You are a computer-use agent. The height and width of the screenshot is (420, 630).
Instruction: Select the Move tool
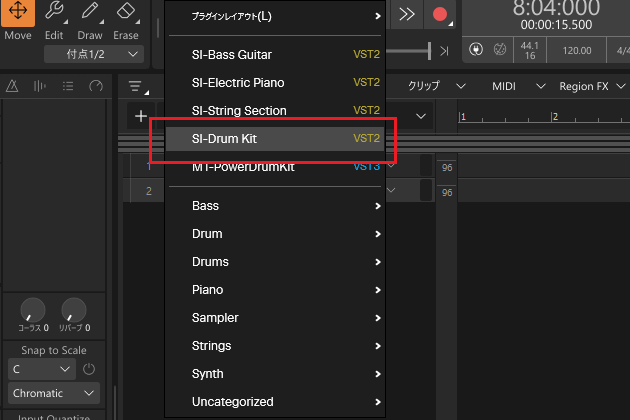(18, 20)
